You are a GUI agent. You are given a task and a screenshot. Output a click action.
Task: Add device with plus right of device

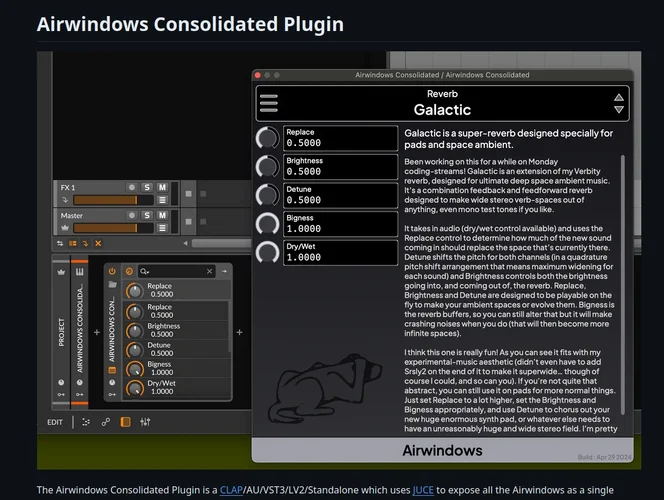(239, 332)
